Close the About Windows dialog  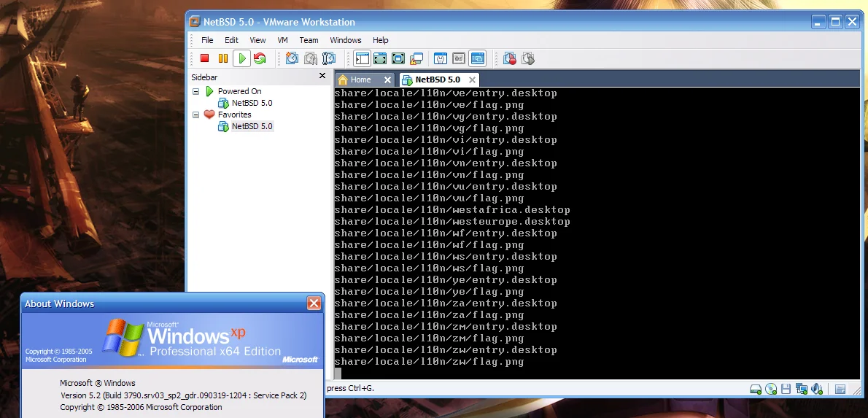pos(314,303)
